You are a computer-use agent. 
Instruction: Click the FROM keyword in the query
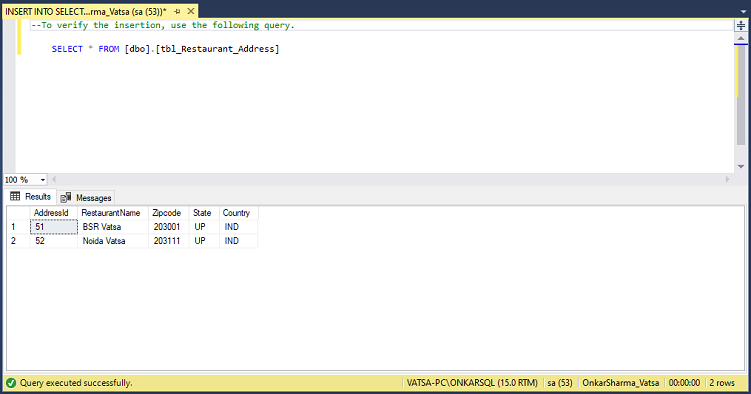pyautogui.click(x=109, y=49)
